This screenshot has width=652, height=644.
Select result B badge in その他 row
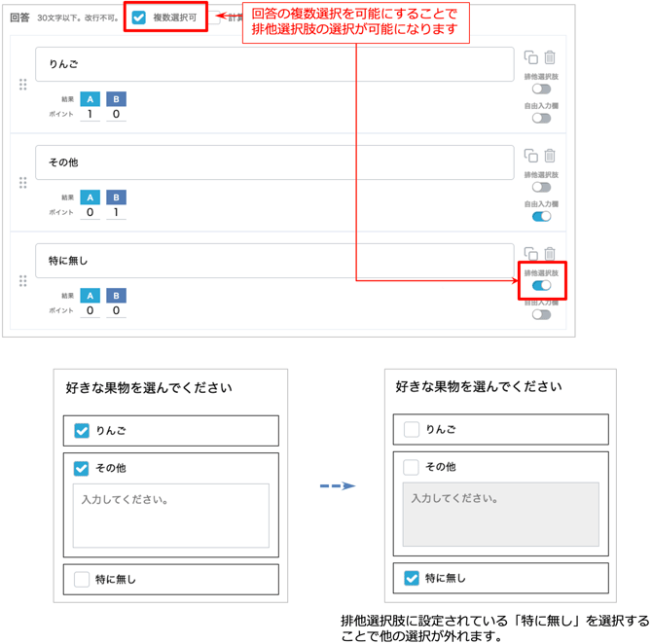click(x=116, y=197)
